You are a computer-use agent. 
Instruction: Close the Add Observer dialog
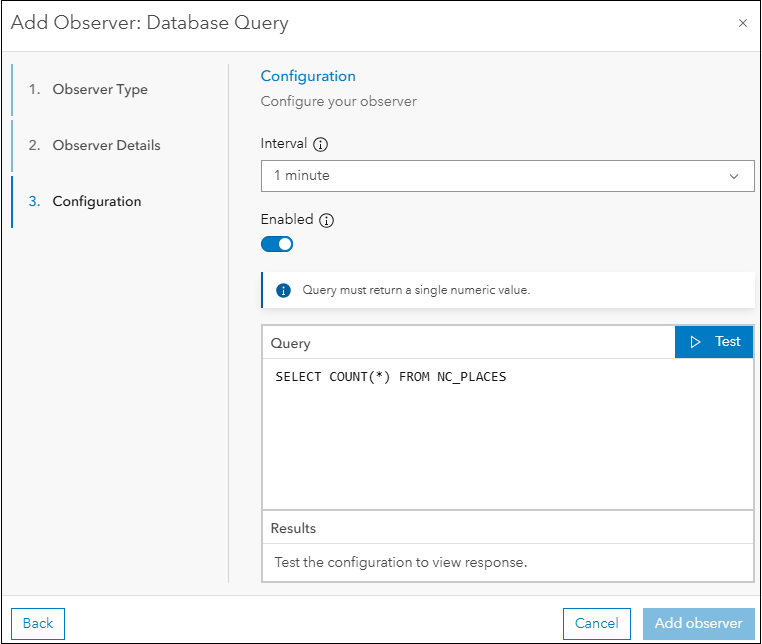click(742, 23)
